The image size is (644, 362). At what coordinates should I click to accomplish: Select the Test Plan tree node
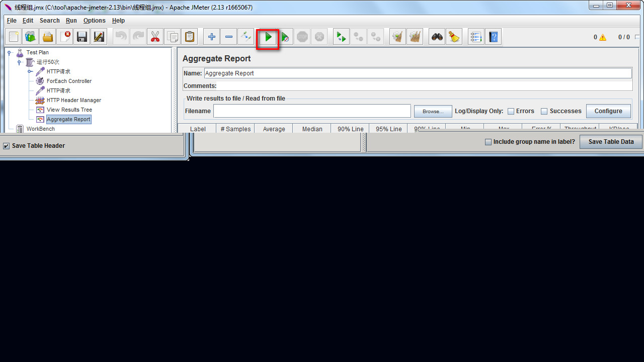pyautogui.click(x=38, y=52)
